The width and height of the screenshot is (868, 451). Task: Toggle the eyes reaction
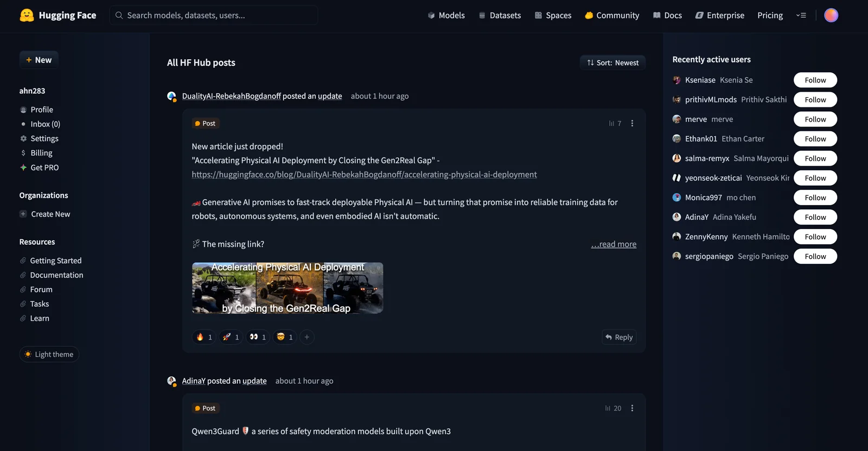[x=258, y=337]
